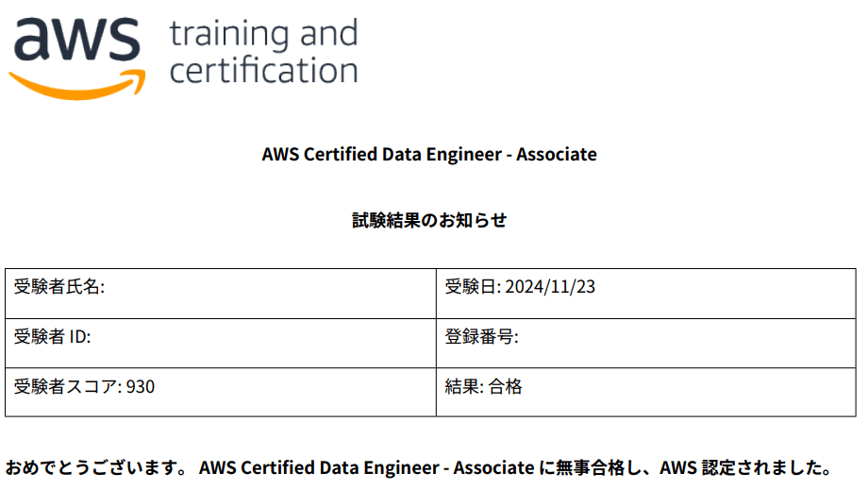Click 'AWS 認定されました' at the bottom
The height and width of the screenshot is (490, 868).
point(745,468)
